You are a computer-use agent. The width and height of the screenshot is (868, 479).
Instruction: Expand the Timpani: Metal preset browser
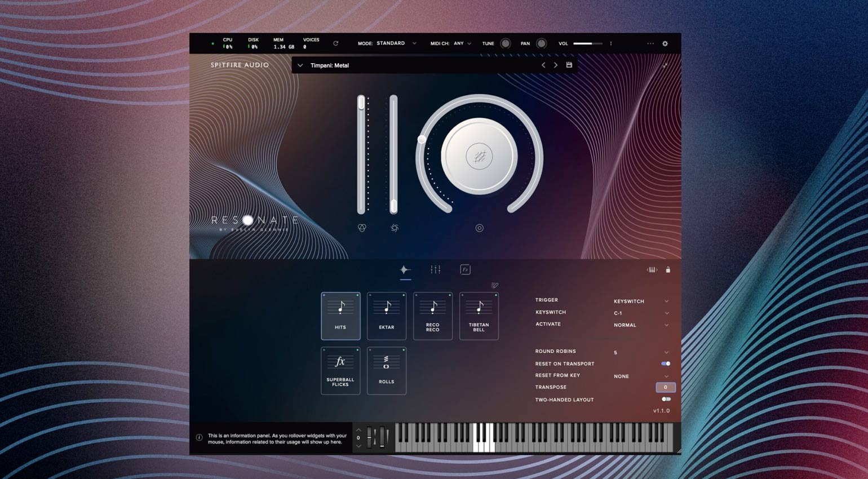300,65
